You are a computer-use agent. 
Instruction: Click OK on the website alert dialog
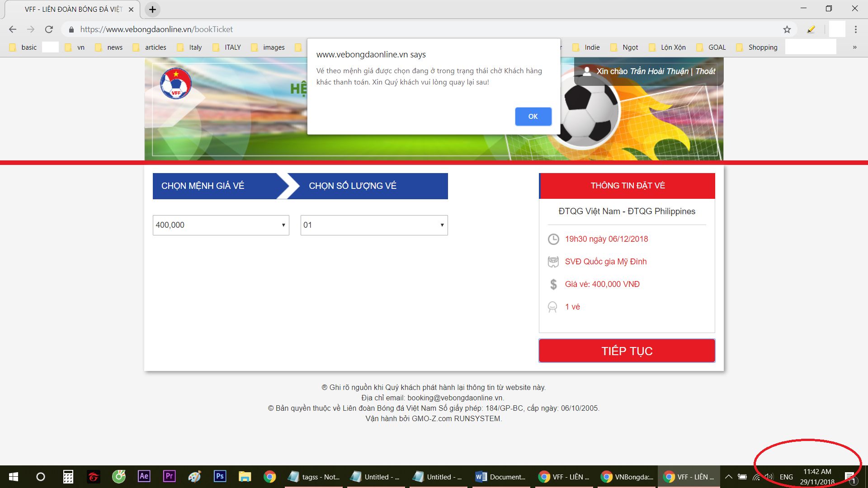[x=533, y=116]
